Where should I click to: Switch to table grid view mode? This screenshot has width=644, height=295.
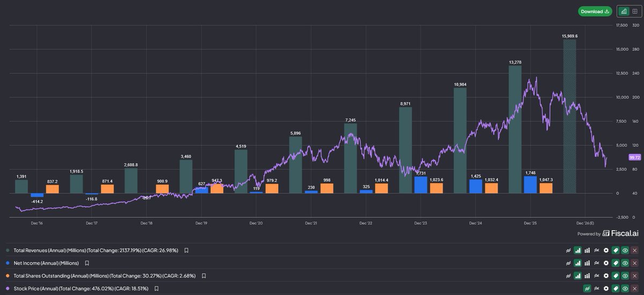point(634,11)
